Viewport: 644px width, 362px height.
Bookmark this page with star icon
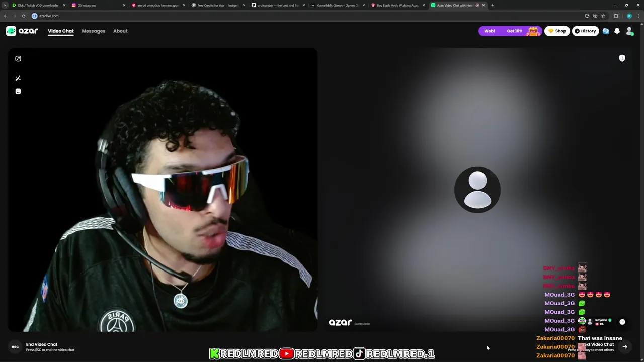(x=603, y=16)
